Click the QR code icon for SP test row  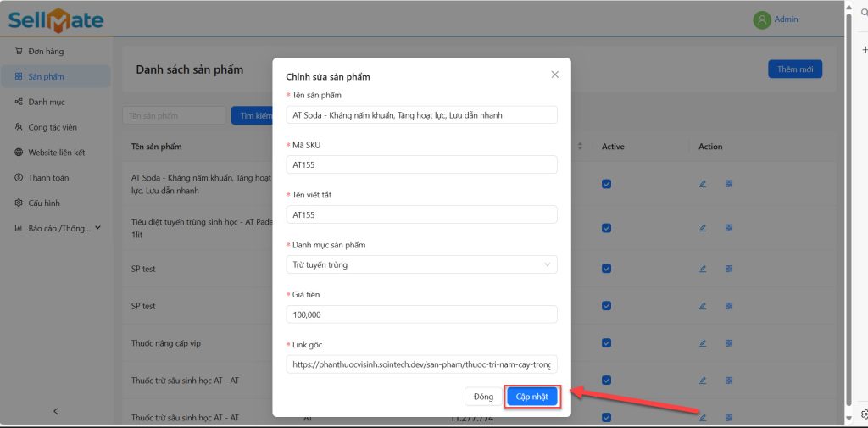pyautogui.click(x=728, y=269)
